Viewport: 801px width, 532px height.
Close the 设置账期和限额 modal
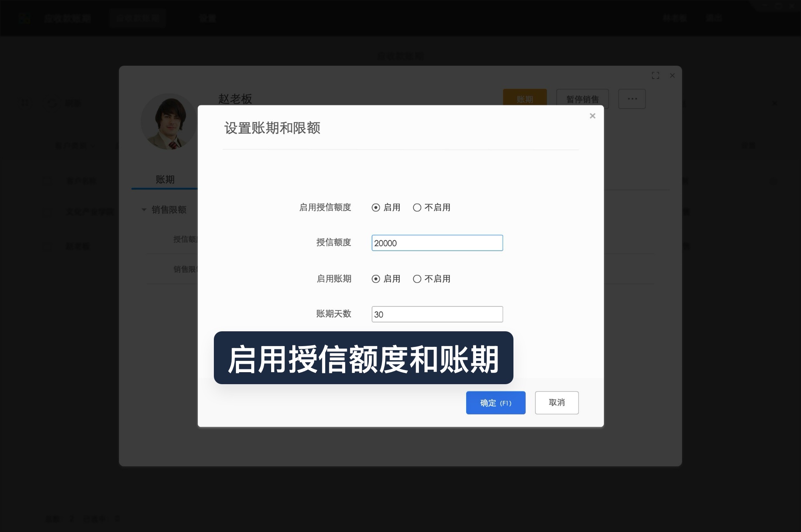click(x=592, y=116)
